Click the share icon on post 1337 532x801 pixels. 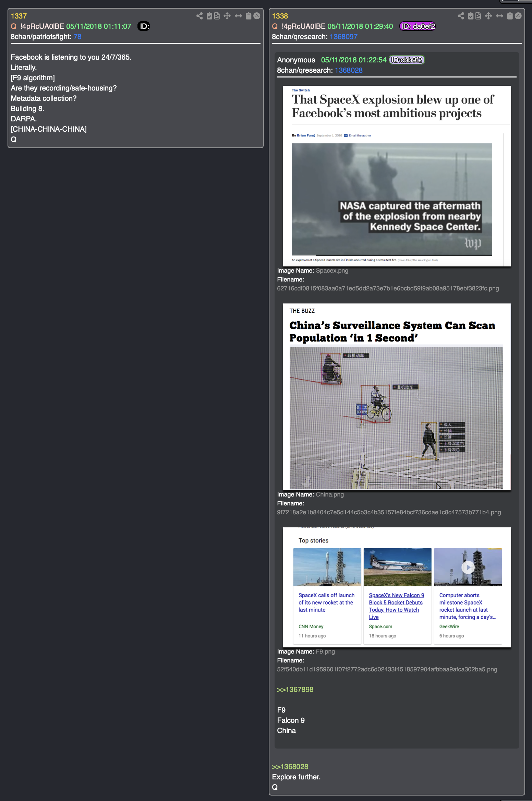199,16
